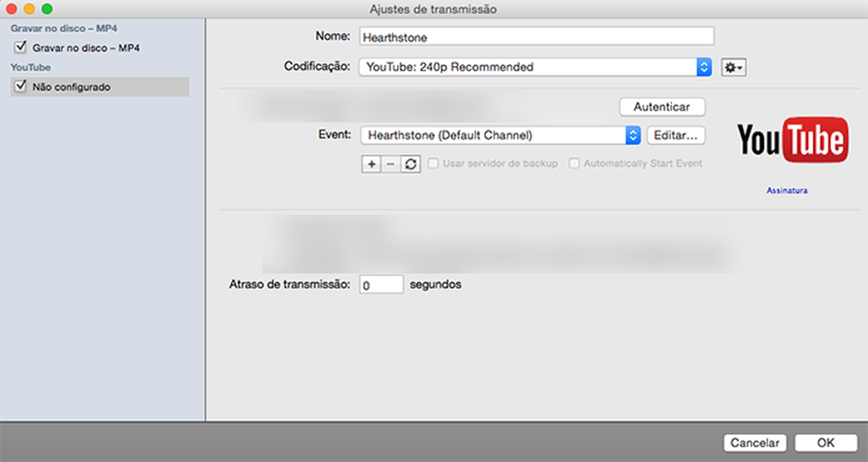Viewport: 868px width, 462px height.
Task: Close the window with red button
Action: [x=11, y=9]
